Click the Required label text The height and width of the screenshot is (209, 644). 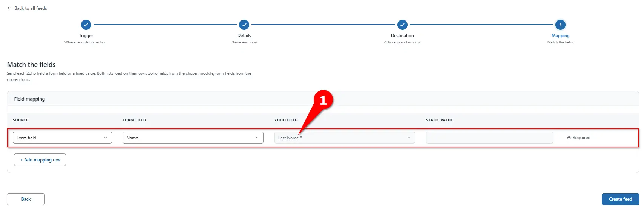[581, 138]
